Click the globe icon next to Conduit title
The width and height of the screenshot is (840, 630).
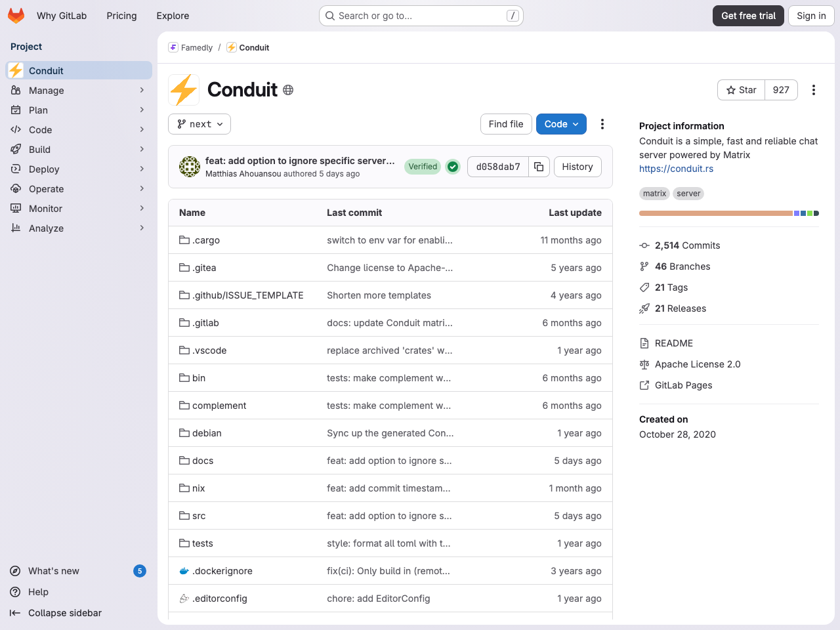287,90
